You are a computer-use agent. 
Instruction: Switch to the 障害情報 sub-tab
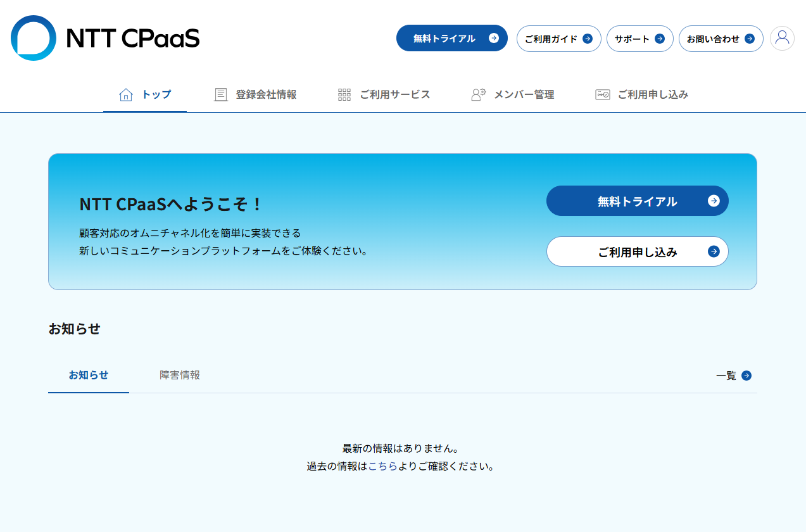click(180, 375)
